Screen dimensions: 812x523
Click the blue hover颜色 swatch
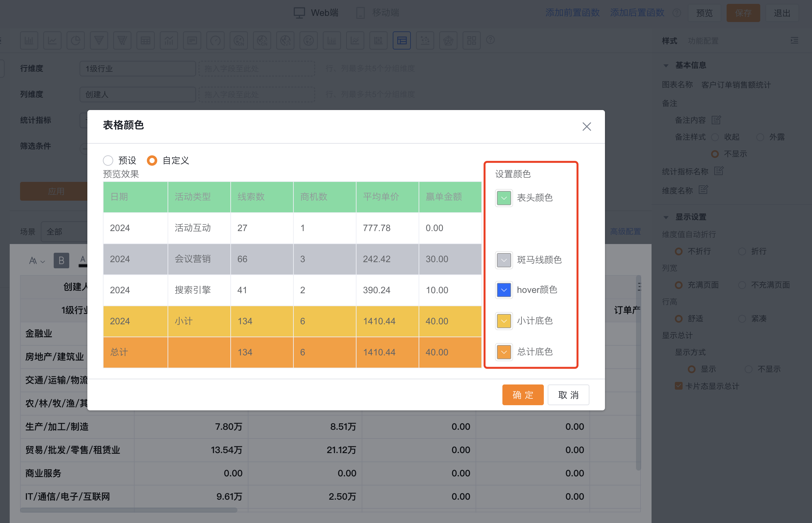pos(504,290)
